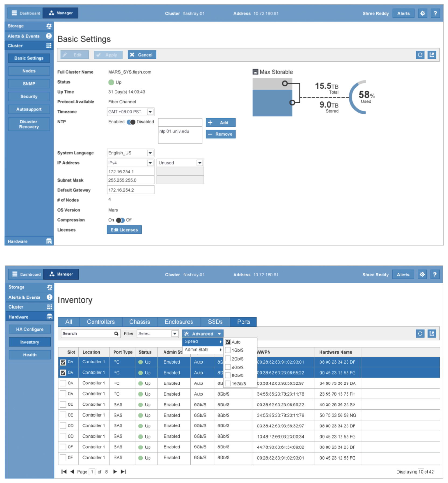Click the upper handle on Max Storable gauge
The width and height of the screenshot is (448, 483).
click(285, 83)
